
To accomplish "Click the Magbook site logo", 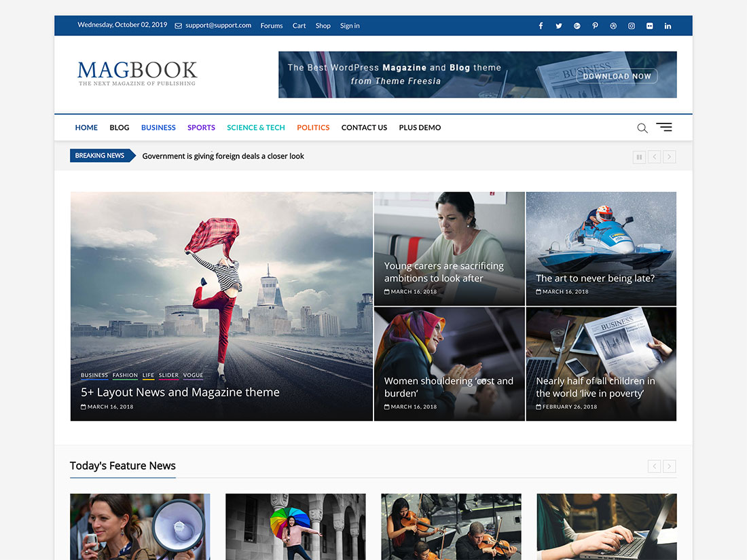I will 137,73.
